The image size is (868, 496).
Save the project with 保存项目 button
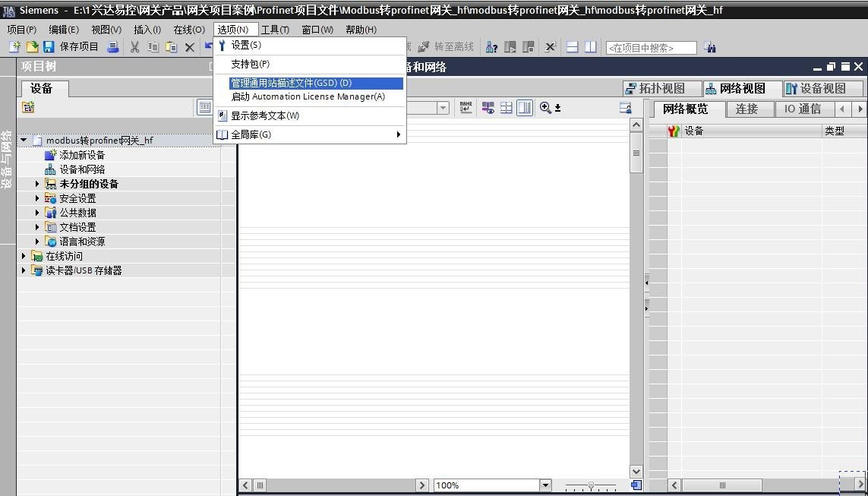pos(71,47)
